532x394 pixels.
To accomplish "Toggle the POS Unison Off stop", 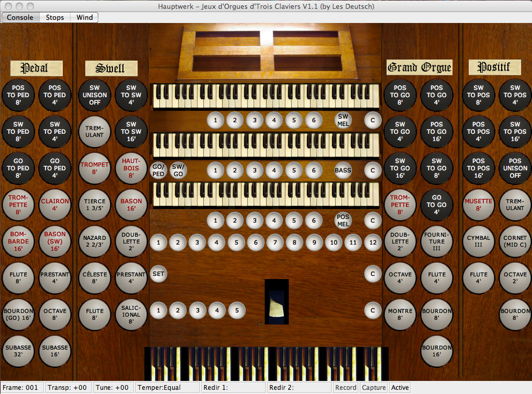I will [x=515, y=168].
